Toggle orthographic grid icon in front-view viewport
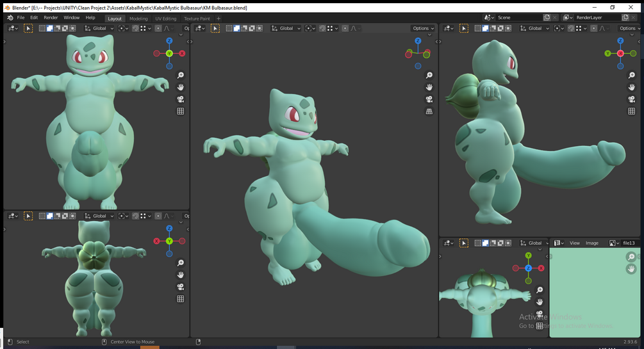Image resolution: width=644 pixels, height=349 pixels. tap(180, 111)
